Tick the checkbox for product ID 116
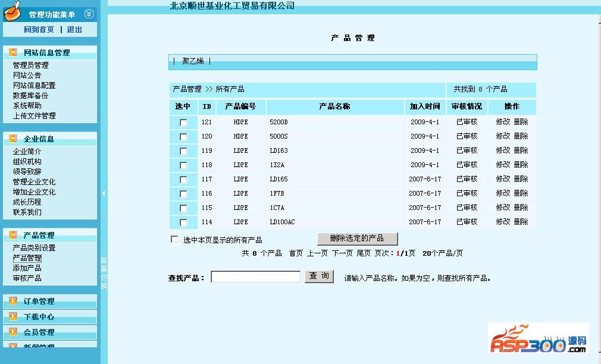The height and width of the screenshot is (364, 601). tap(183, 194)
